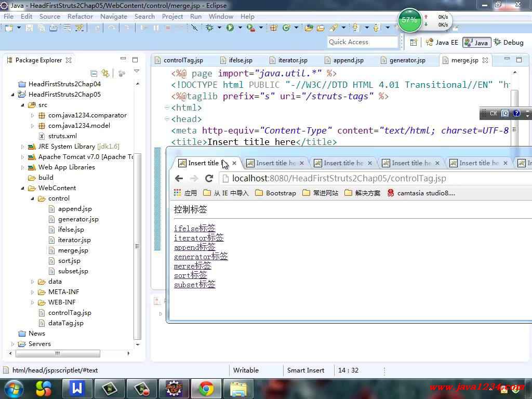Switch to the iterator.jsp editor tab

point(292,60)
